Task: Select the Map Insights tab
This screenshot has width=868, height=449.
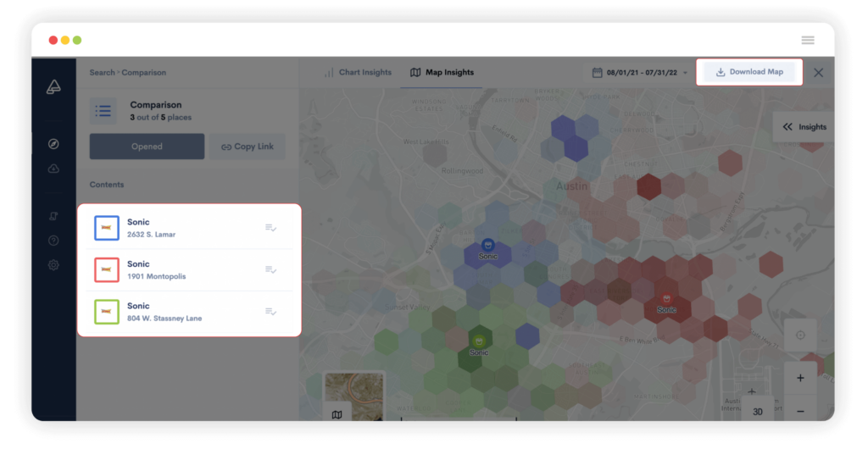Action: pos(442,73)
